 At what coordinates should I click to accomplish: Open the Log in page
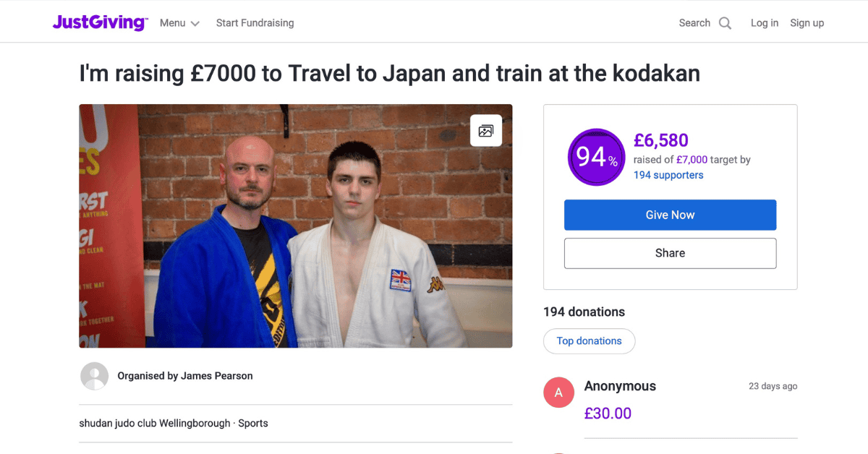click(x=765, y=23)
